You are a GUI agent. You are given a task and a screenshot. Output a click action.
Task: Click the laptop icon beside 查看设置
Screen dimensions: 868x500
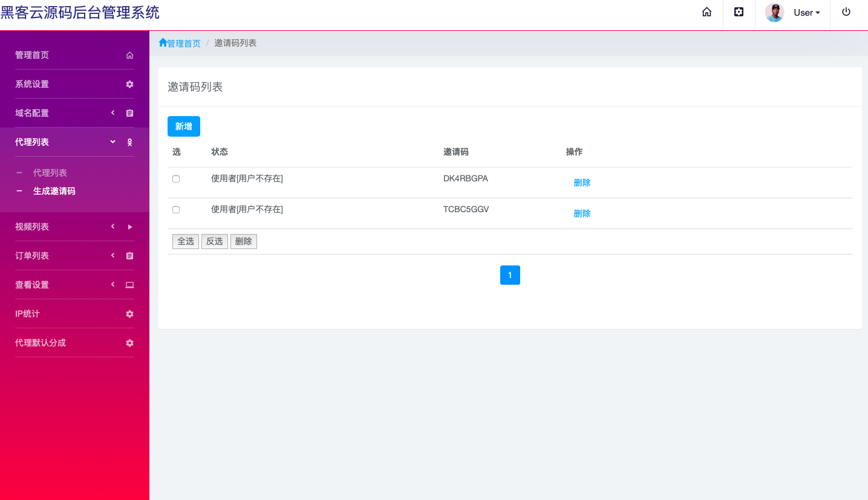(129, 285)
